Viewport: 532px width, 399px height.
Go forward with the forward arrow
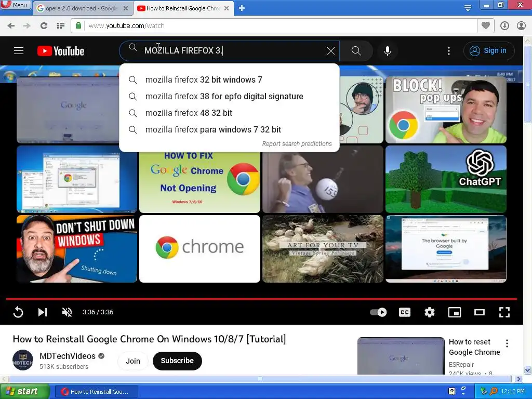(27, 25)
